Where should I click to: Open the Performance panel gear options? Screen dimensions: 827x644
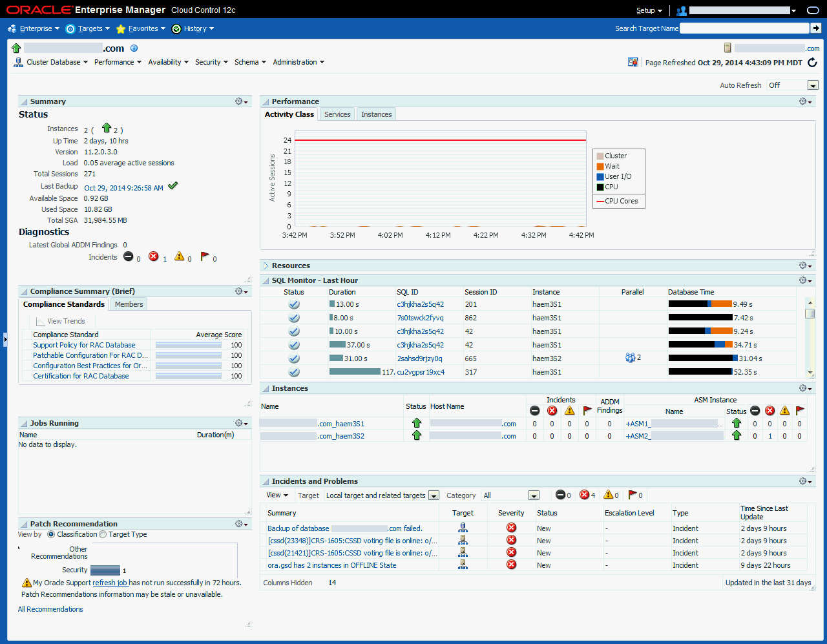pyautogui.click(x=806, y=101)
